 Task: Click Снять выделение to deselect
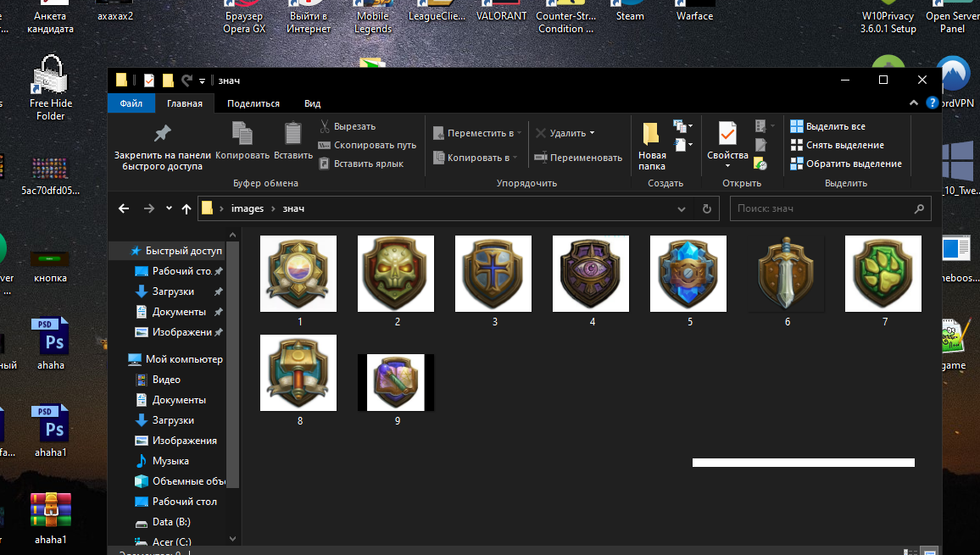point(836,145)
